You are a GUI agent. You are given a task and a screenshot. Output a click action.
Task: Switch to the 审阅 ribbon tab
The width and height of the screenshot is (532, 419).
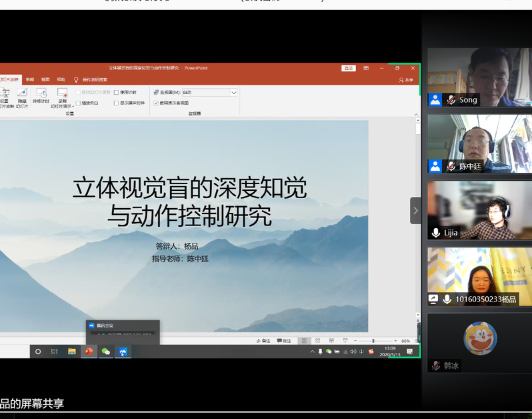(29, 79)
